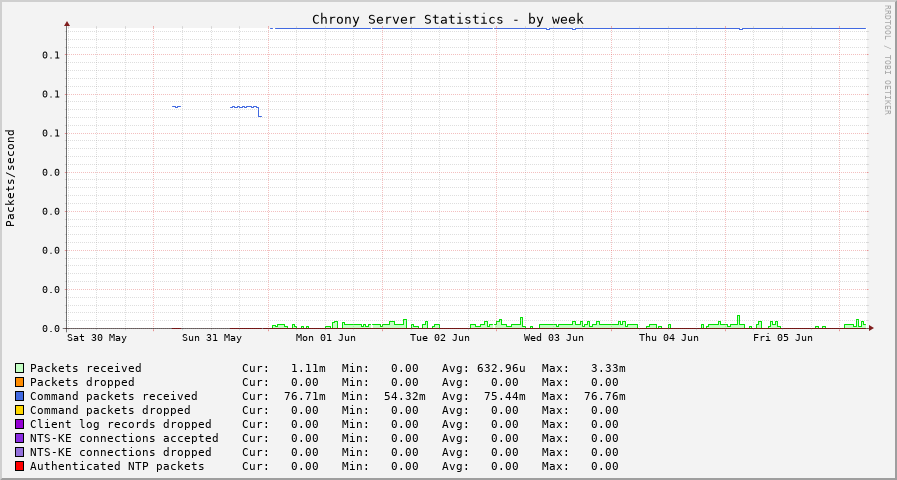Click the Packets dropped legend label
The image size is (897, 480).
click(x=82, y=382)
